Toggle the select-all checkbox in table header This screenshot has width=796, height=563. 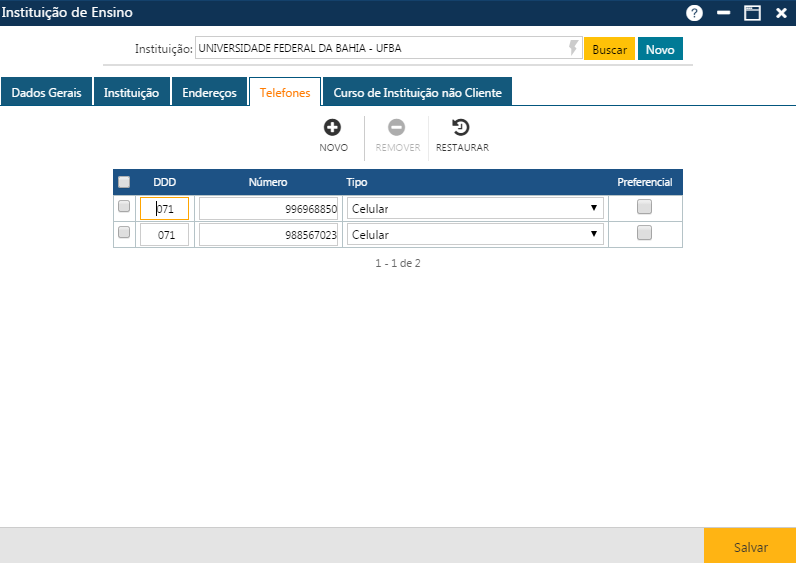124,182
